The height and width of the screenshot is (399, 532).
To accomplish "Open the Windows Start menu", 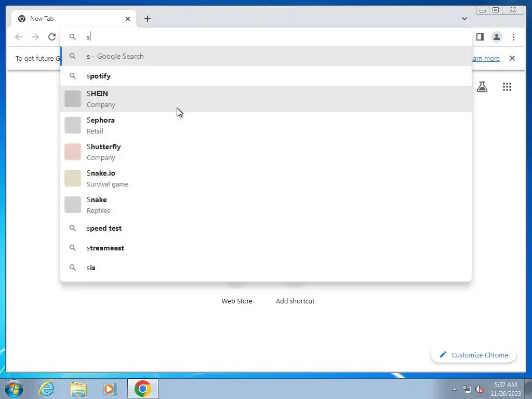I will (14, 389).
